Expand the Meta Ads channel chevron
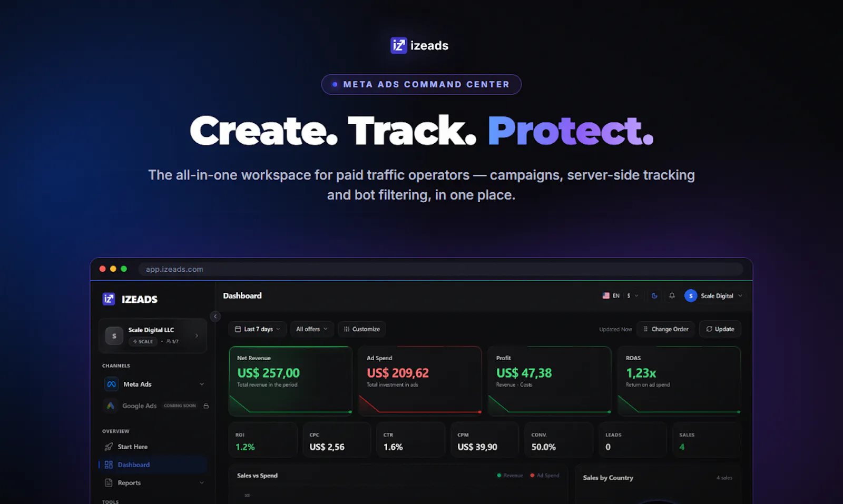 [x=202, y=384]
